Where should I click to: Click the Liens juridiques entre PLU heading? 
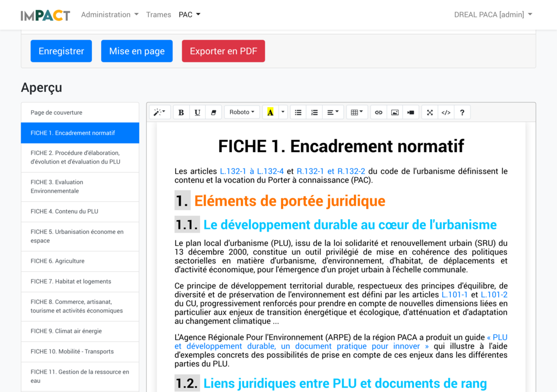point(345,383)
